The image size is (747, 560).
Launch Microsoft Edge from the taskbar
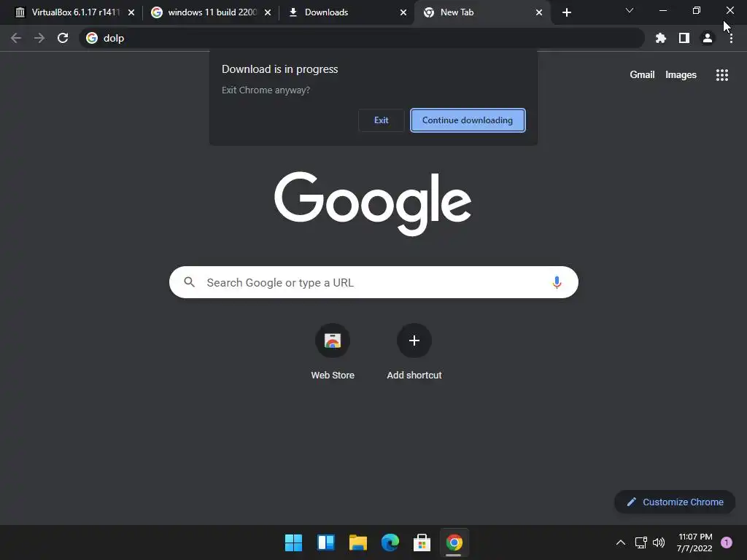pos(390,542)
